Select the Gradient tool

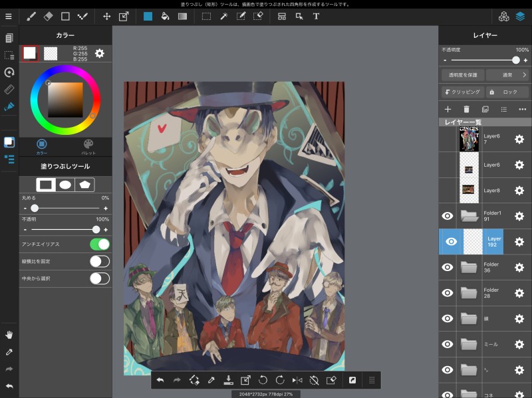[182, 16]
